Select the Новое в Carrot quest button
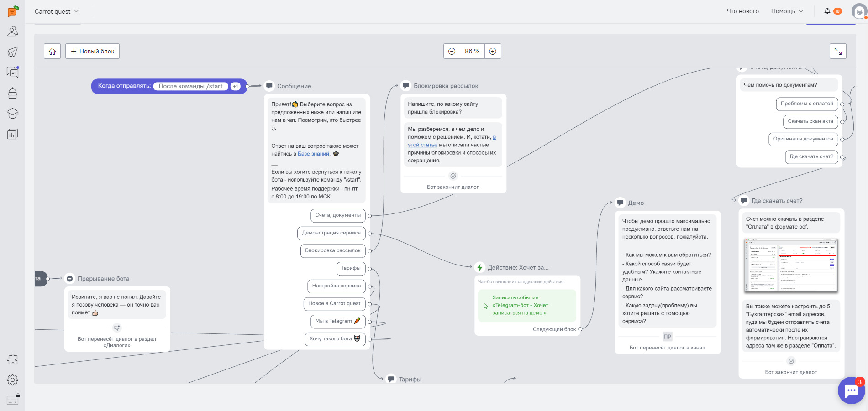This screenshot has width=868, height=411. pyautogui.click(x=334, y=304)
